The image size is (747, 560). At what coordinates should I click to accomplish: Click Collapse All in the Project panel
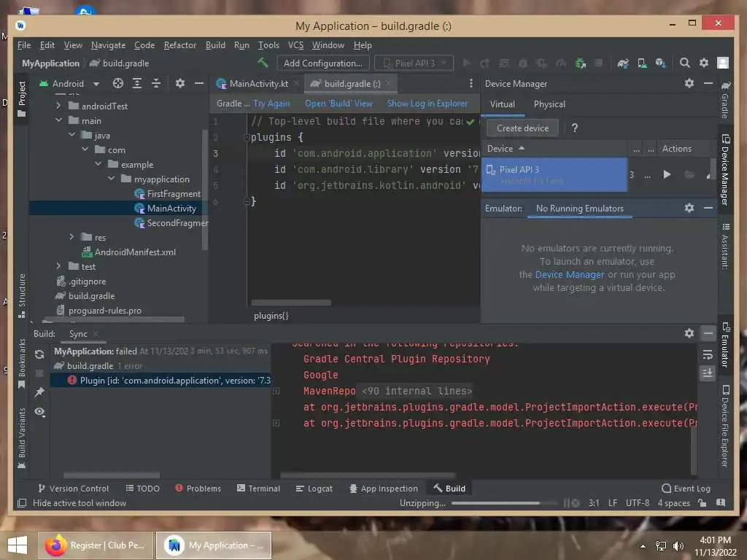coord(156,83)
